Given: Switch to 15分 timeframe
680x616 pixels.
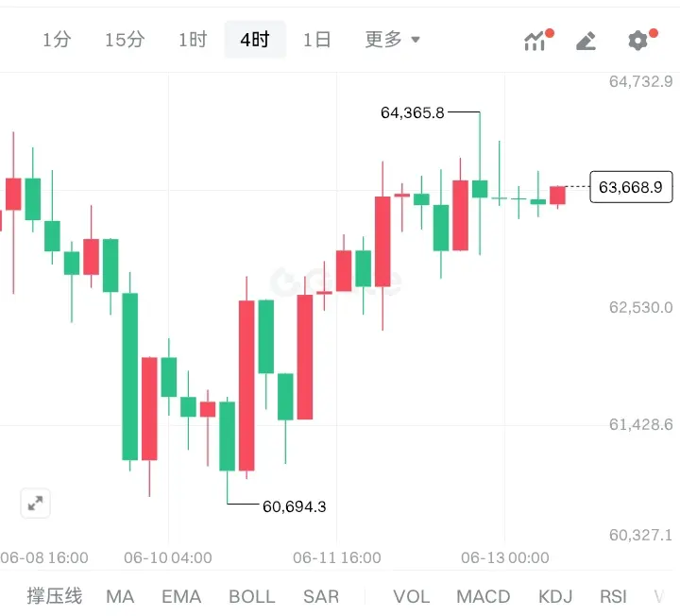Looking at the screenshot, I should [125, 40].
